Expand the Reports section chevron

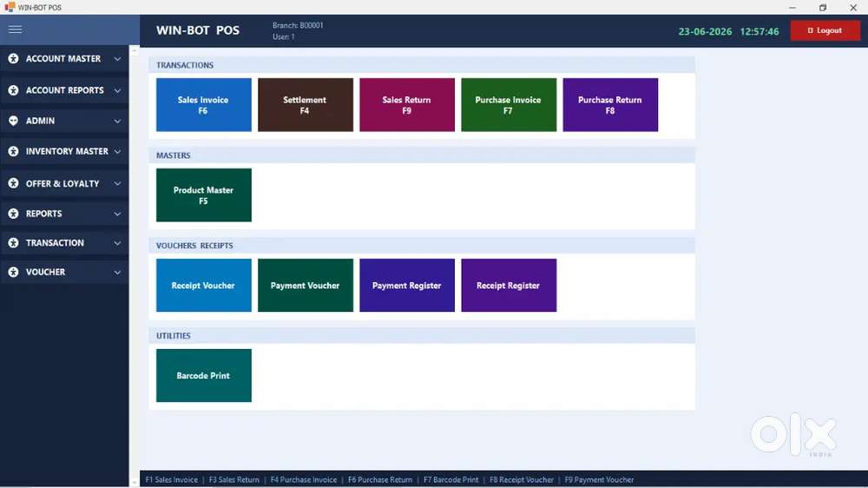pyautogui.click(x=117, y=214)
